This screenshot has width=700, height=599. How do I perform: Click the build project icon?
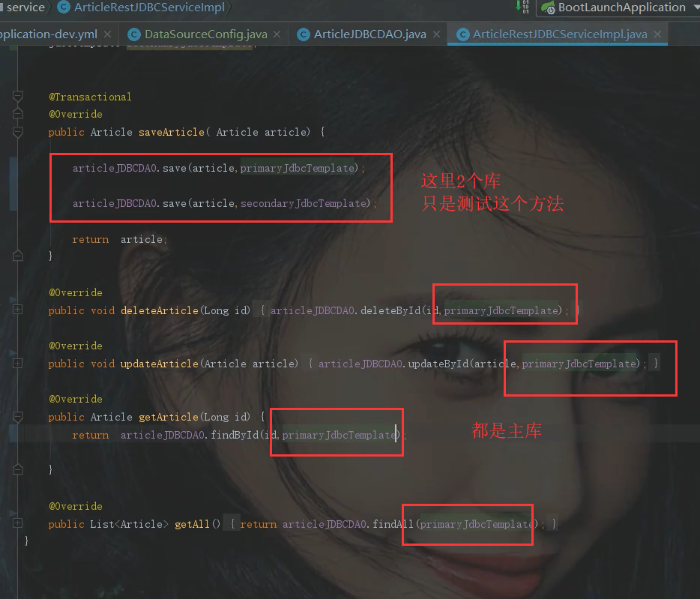pos(522,7)
